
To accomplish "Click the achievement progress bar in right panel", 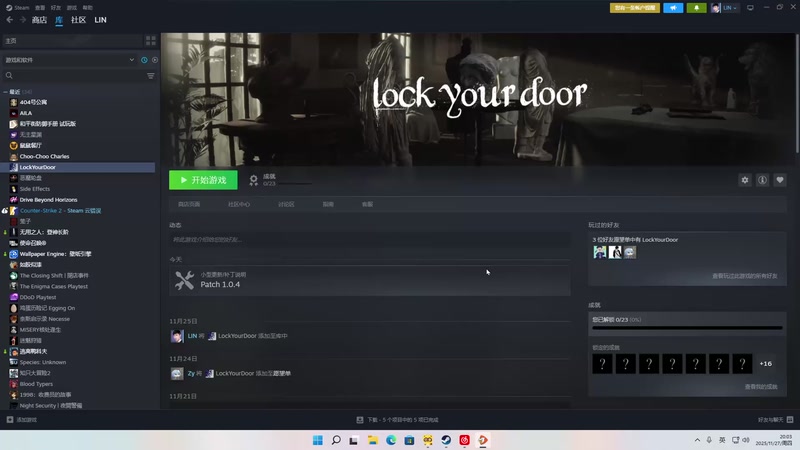I will click(x=687, y=328).
